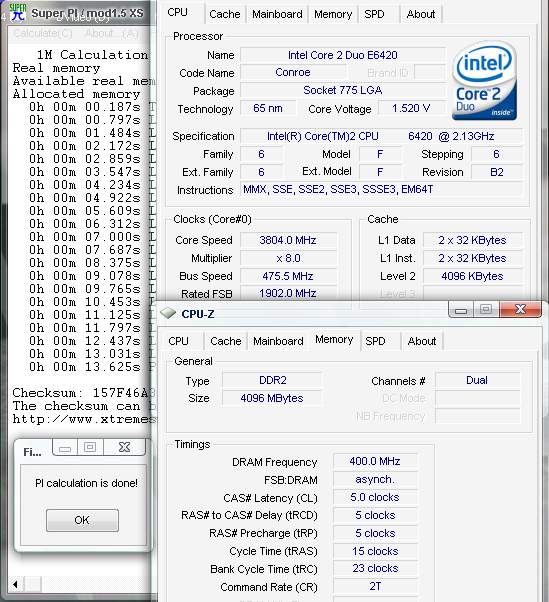Click the Bank Cycle Time value 23 clocks

click(375, 568)
